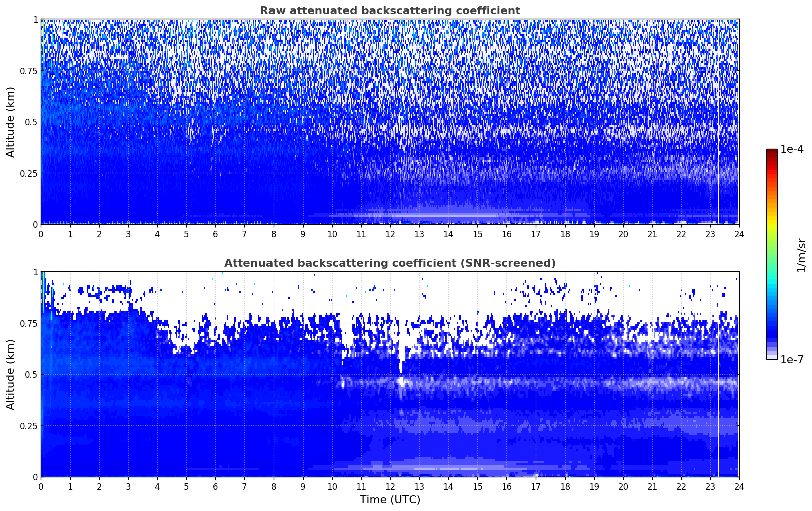
Task: Click the 0.5 altitude tick on the SNR-screened plot
Action: coord(31,375)
